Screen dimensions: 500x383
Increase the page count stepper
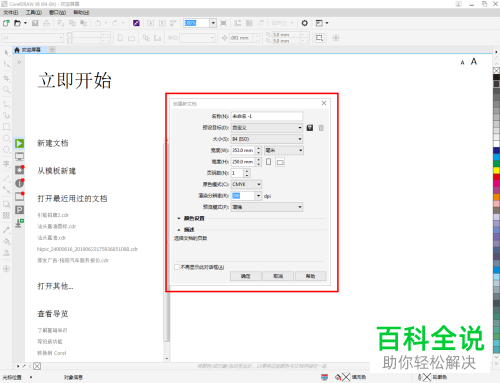pyautogui.click(x=247, y=171)
